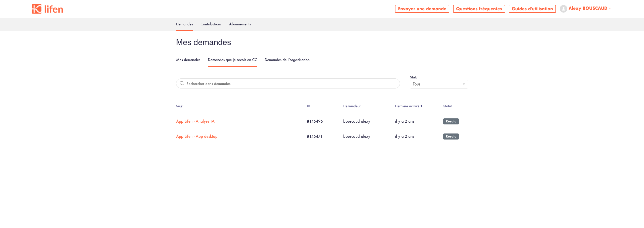
Task: Click the Dernière activité sort arrow
Action: click(421, 106)
